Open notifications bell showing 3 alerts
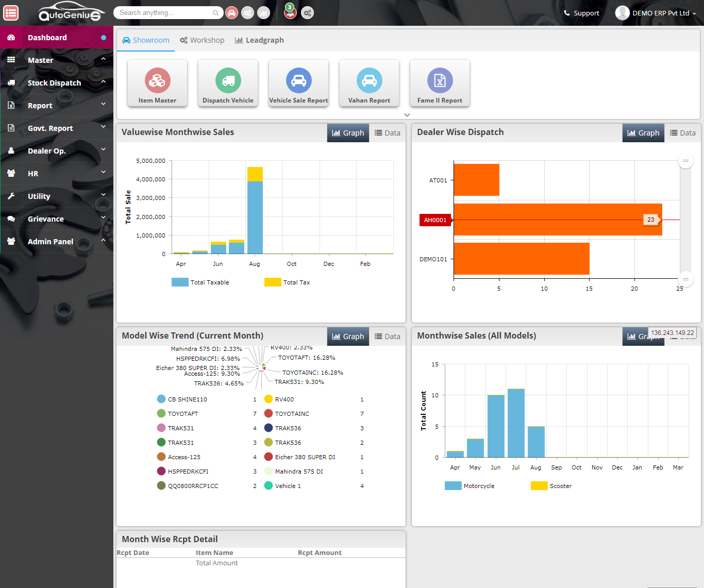This screenshot has width=704, height=588. (290, 12)
